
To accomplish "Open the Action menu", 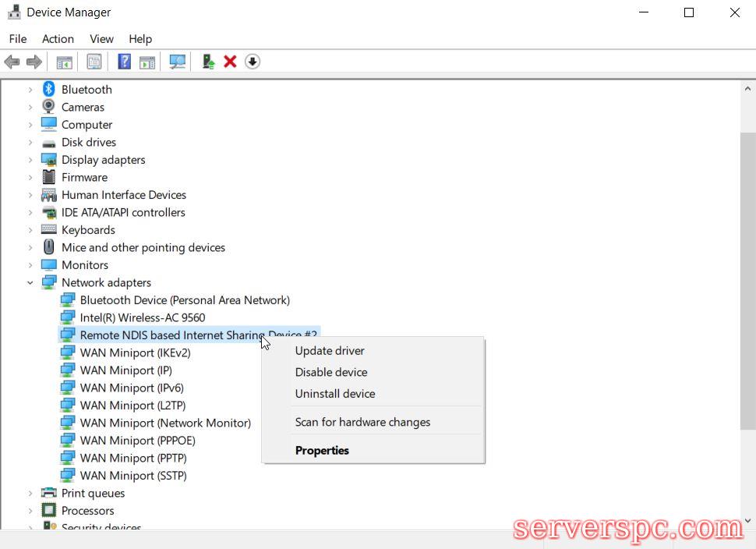I will click(58, 39).
